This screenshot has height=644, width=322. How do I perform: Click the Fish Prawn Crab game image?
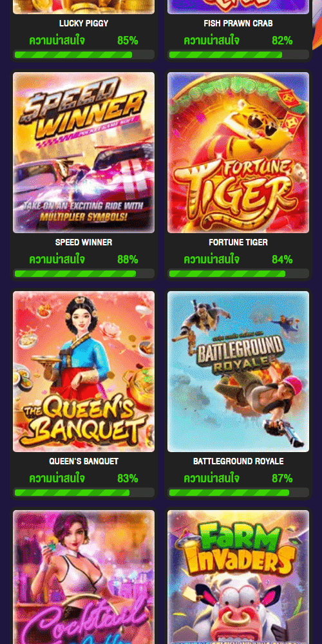coord(238,7)
